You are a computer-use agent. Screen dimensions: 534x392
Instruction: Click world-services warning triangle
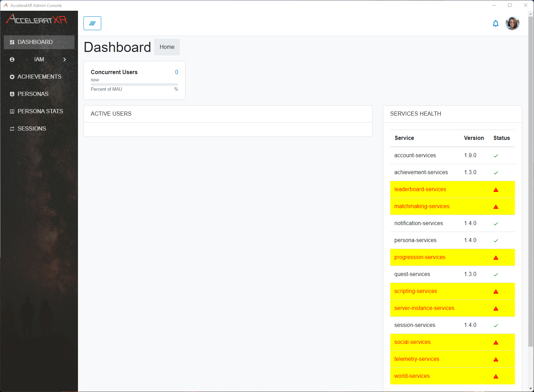click(496, 376)
